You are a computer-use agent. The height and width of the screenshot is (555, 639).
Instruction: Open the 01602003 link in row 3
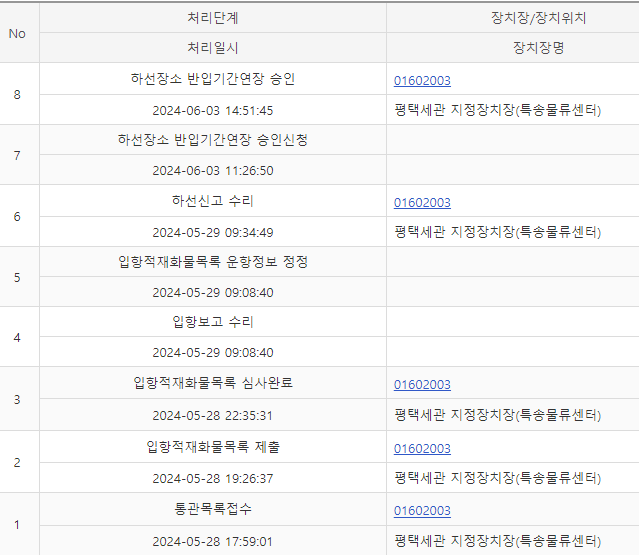(x=422, y=385)
